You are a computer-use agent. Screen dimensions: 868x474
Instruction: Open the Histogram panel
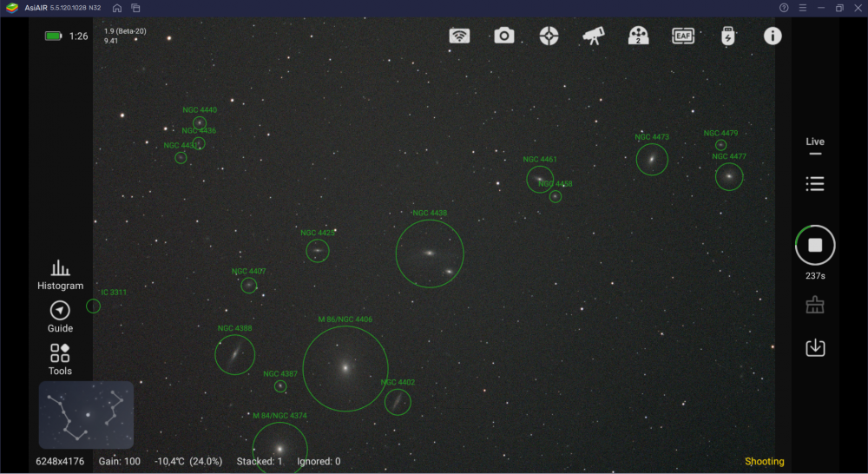(61, 275)
